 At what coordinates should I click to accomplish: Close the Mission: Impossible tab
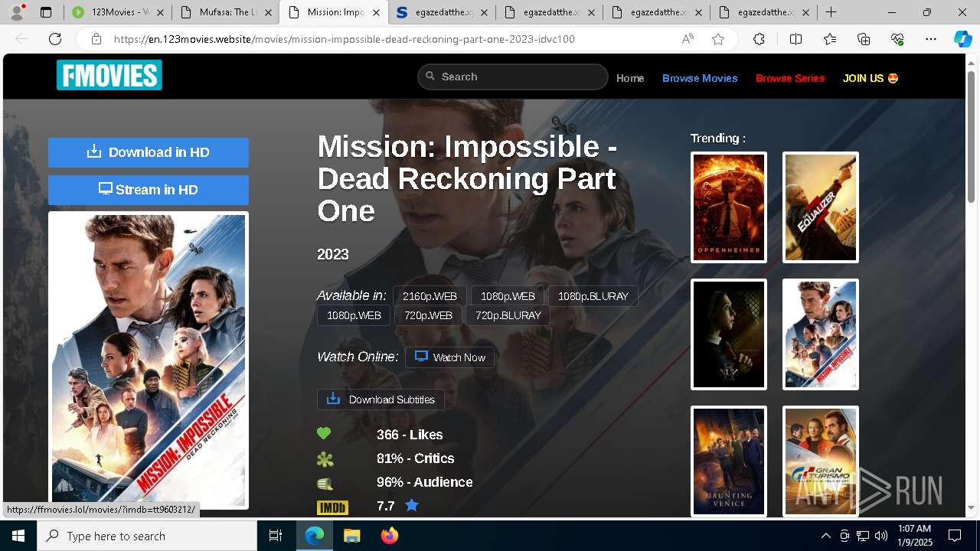(376, 13)
